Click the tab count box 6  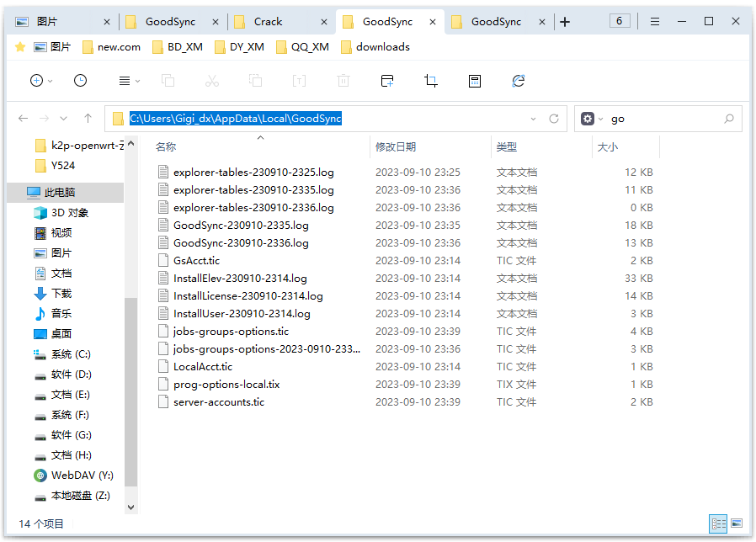620,21
